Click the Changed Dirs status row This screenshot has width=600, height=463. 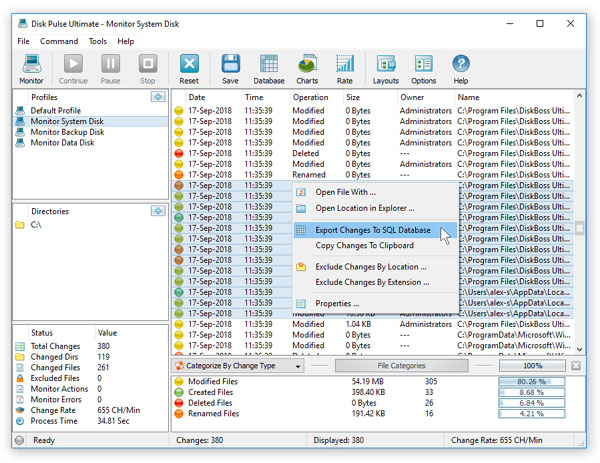[90, 357]
